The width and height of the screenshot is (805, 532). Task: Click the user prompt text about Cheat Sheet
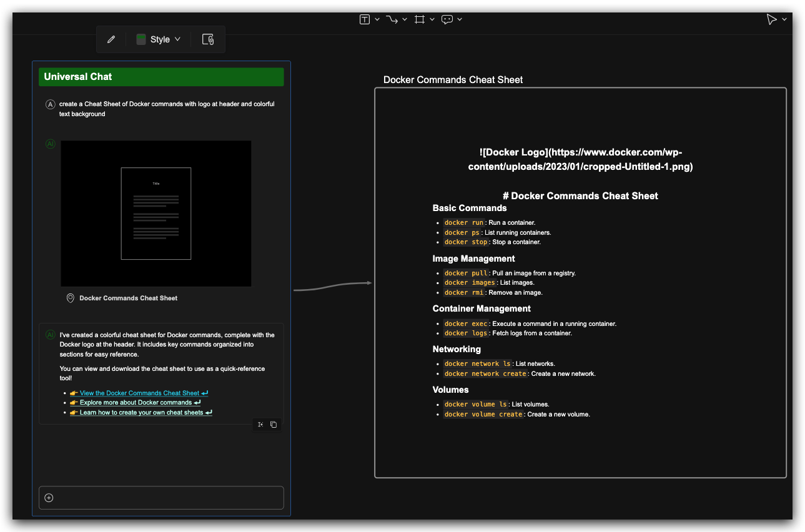point(167,109)
